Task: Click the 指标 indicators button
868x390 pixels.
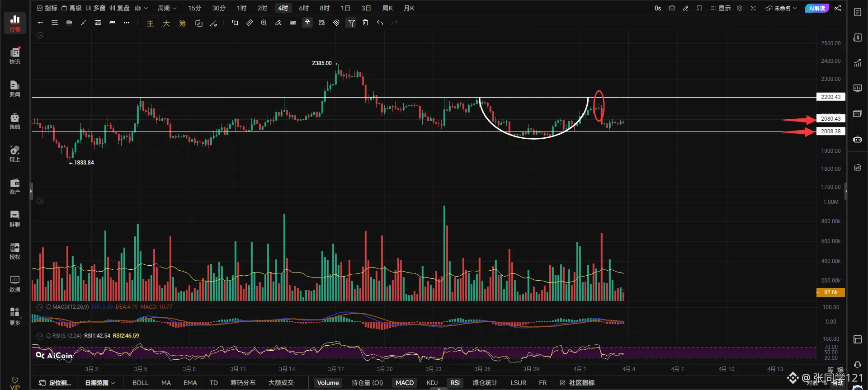Action: click(47, 8)
